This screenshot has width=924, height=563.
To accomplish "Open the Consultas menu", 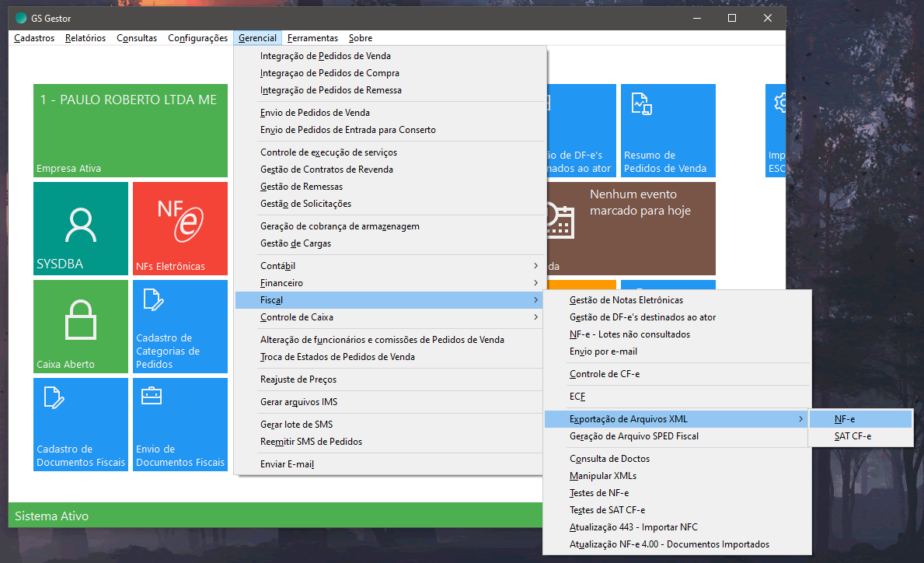I will tap(137, 38).
